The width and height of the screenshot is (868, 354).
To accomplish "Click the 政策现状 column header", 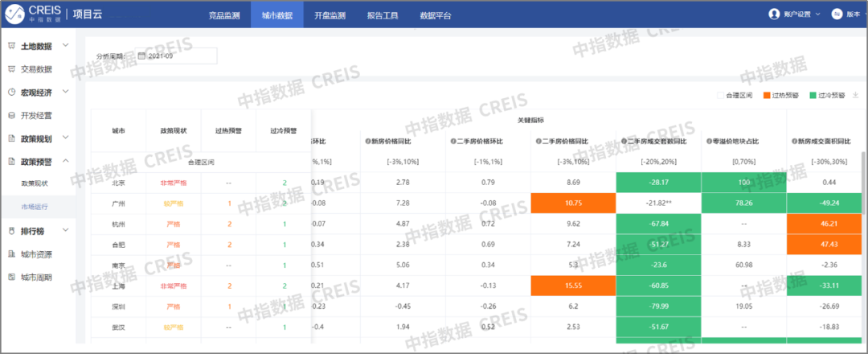I will 174,131.
